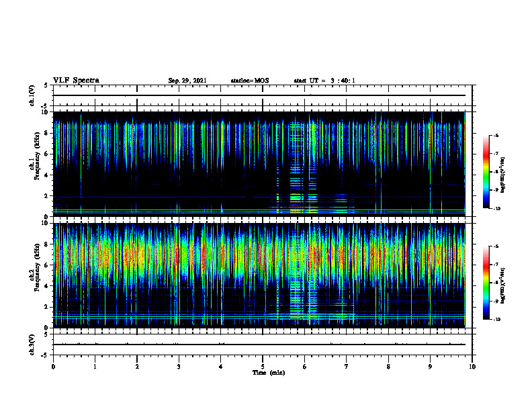
Task: Click the "station=MOS" label
Action: 250,81
